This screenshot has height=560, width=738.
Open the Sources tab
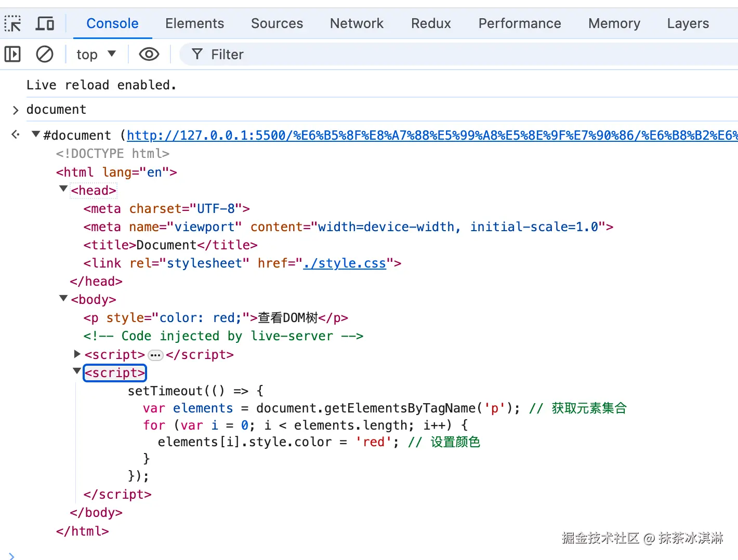277,23
